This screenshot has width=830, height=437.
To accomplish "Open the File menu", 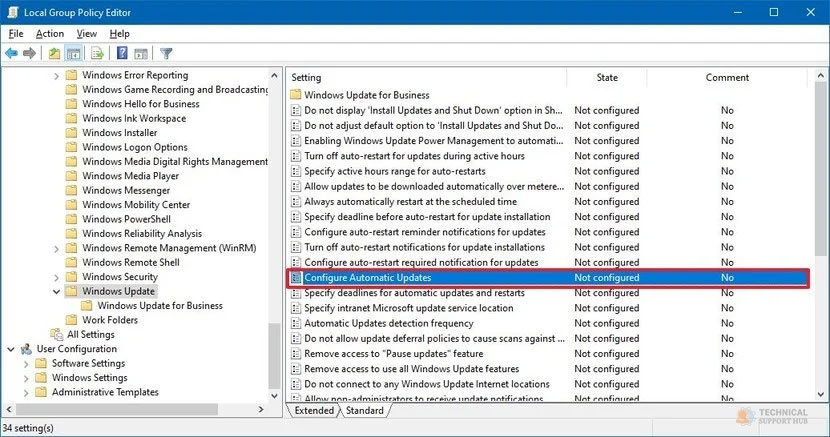I will coord(16,34).
